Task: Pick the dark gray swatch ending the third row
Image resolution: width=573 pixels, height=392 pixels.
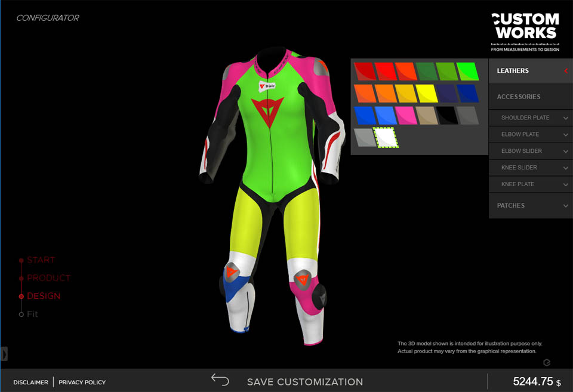Action: pos(467,115)
